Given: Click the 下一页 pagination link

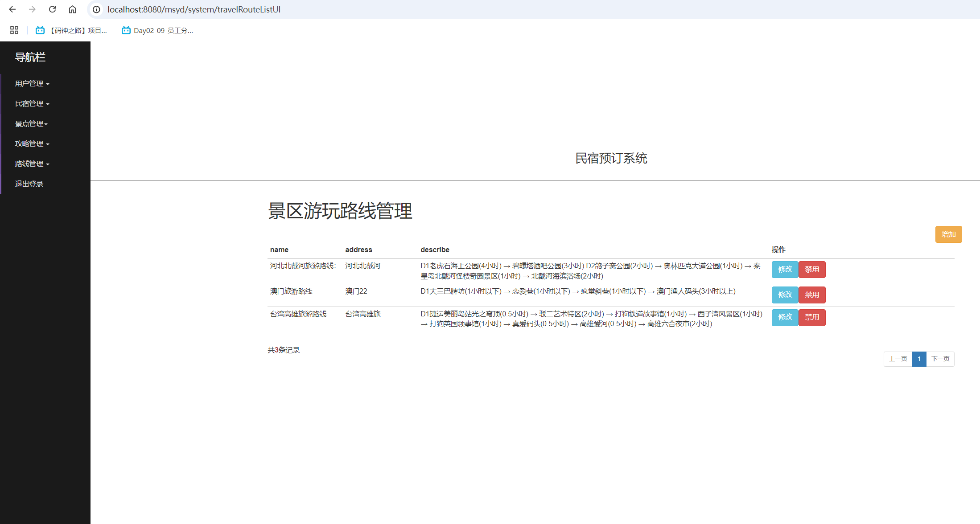Looking at the screenshot, I should coord(940,359).
